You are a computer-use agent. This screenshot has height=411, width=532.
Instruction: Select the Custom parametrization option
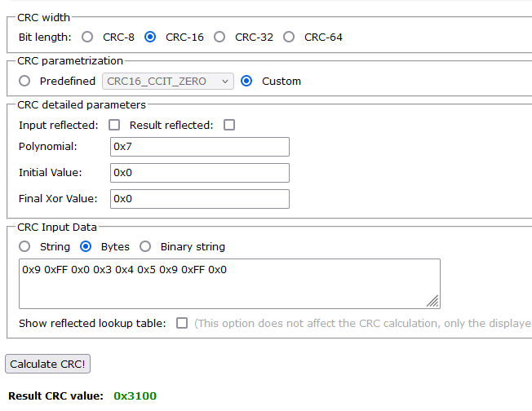click(x=246, y=81)
